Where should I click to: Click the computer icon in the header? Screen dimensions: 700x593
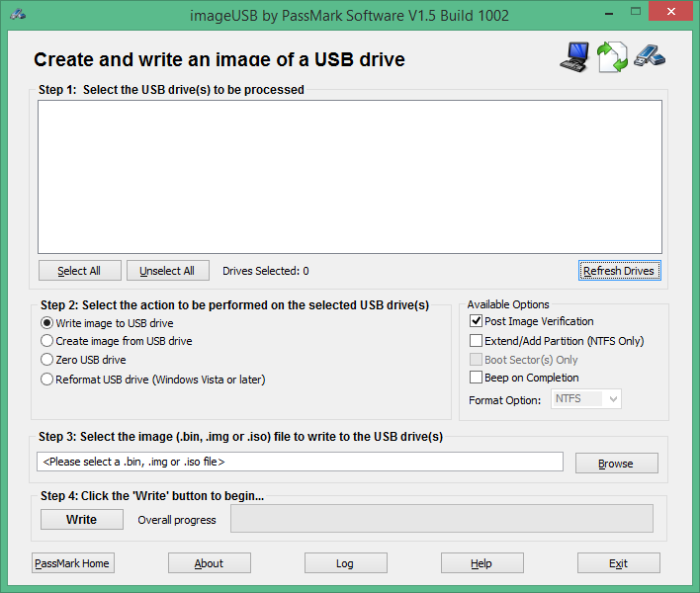(574, 57)
